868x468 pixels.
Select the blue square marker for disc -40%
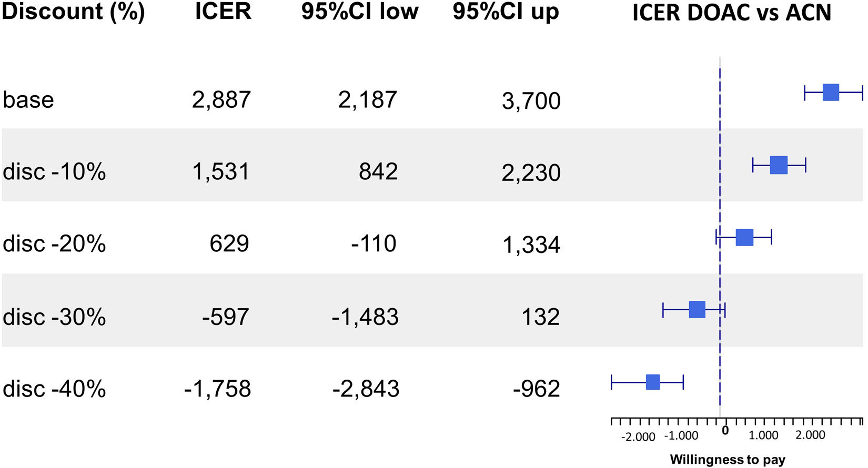653,382
